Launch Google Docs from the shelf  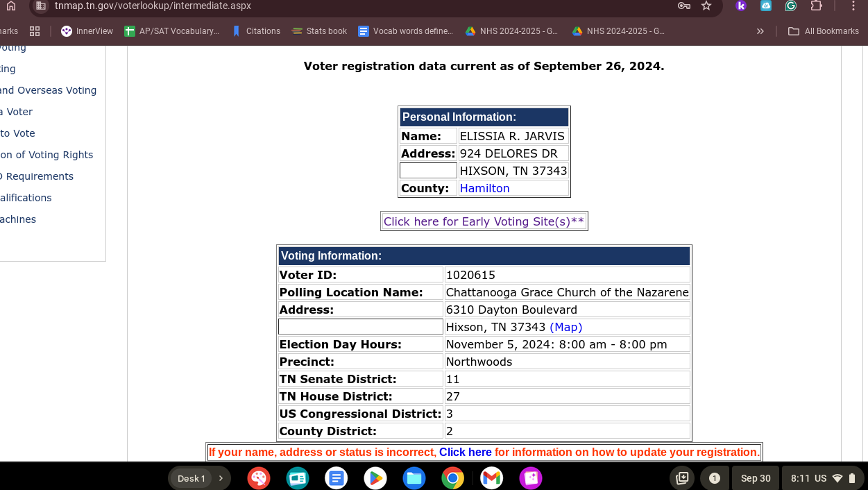(x=337, y=478)
